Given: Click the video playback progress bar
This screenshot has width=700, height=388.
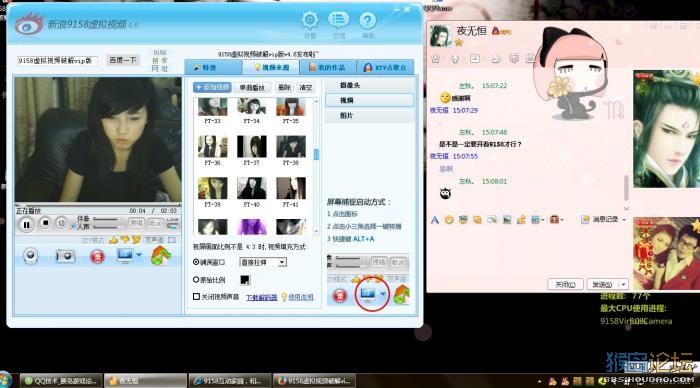Looking at the screenshot, I should point(97,205).
